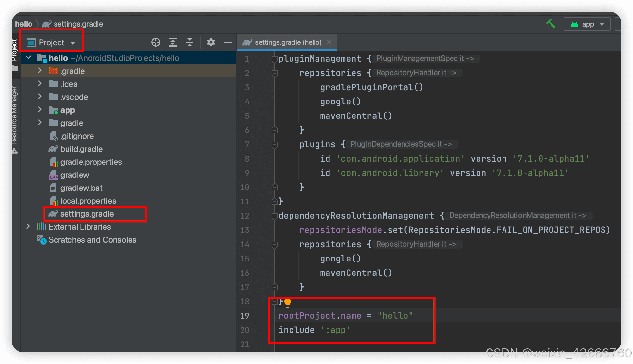Image resolution: width=633 pixels, height=364 pixels.
Task: Click the Scratches and Consoles clock icon
Action: [42, 240]
